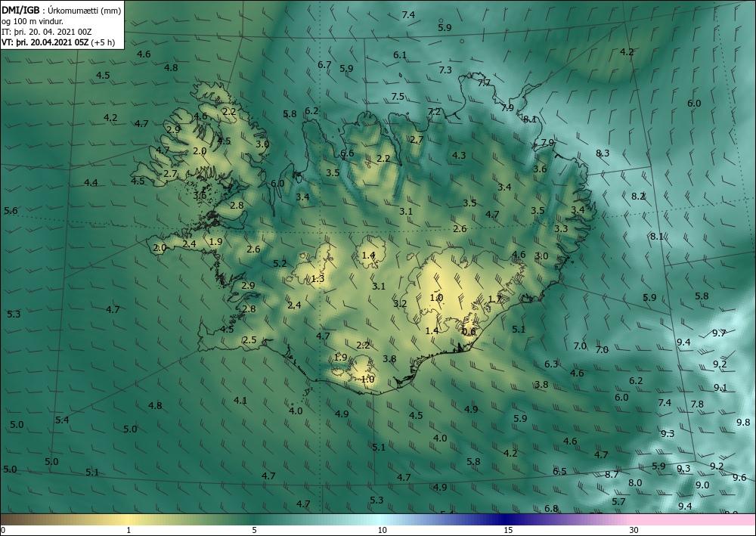Click the color scale label '10'
Screen dimensions: 756x536
(382, 530)
